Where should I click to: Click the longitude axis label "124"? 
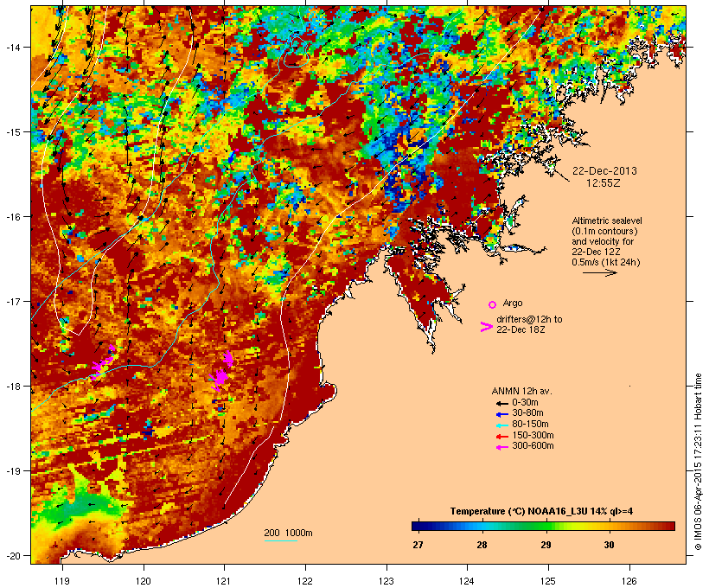(x=468, y=581)
